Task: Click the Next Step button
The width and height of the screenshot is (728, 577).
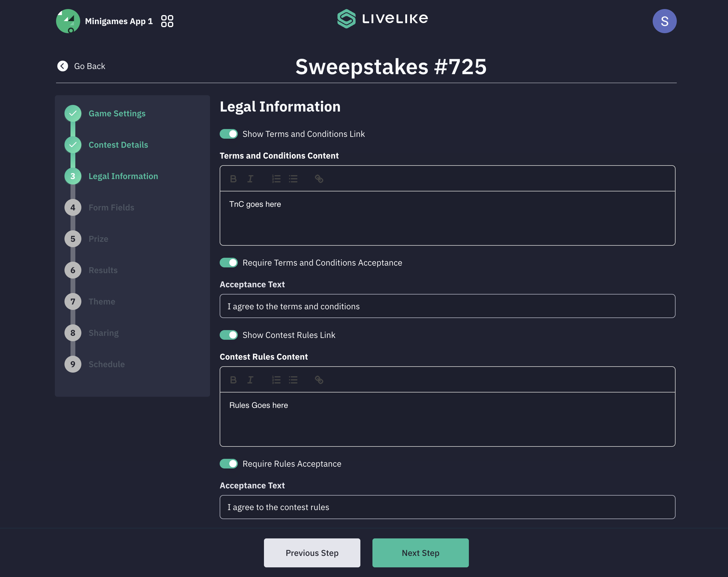Action: click(x=420, y=553)
